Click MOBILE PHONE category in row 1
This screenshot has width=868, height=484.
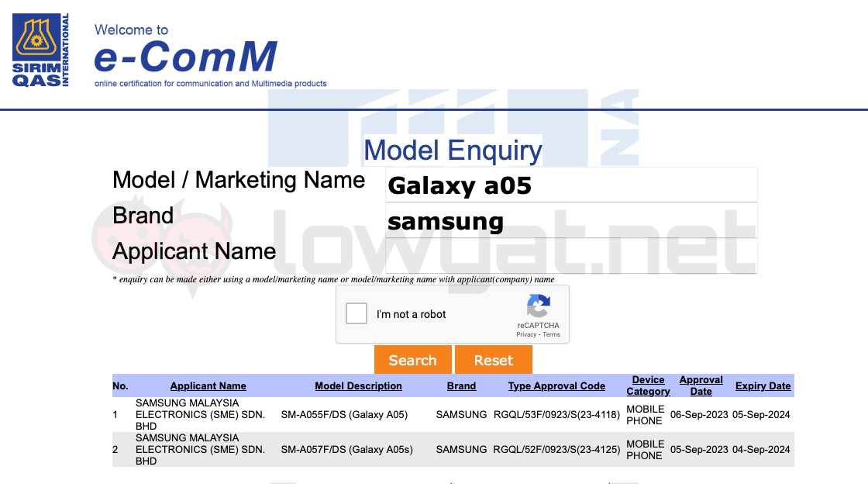point(645,415)
